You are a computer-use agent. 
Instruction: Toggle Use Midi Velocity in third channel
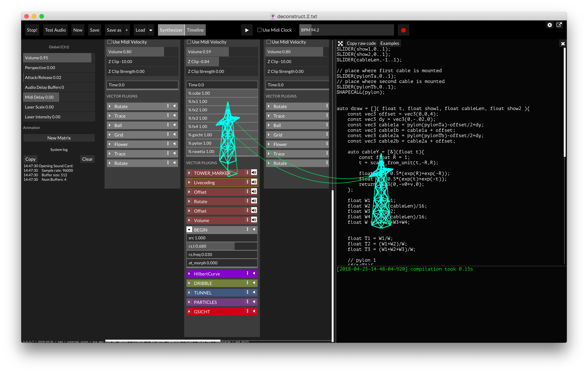click(x=268, y=42)
